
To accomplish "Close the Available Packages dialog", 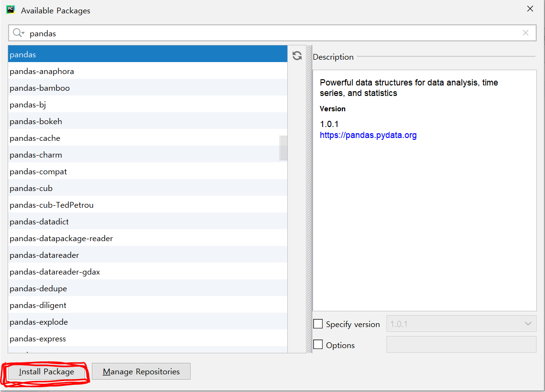I will click(530, 9).
